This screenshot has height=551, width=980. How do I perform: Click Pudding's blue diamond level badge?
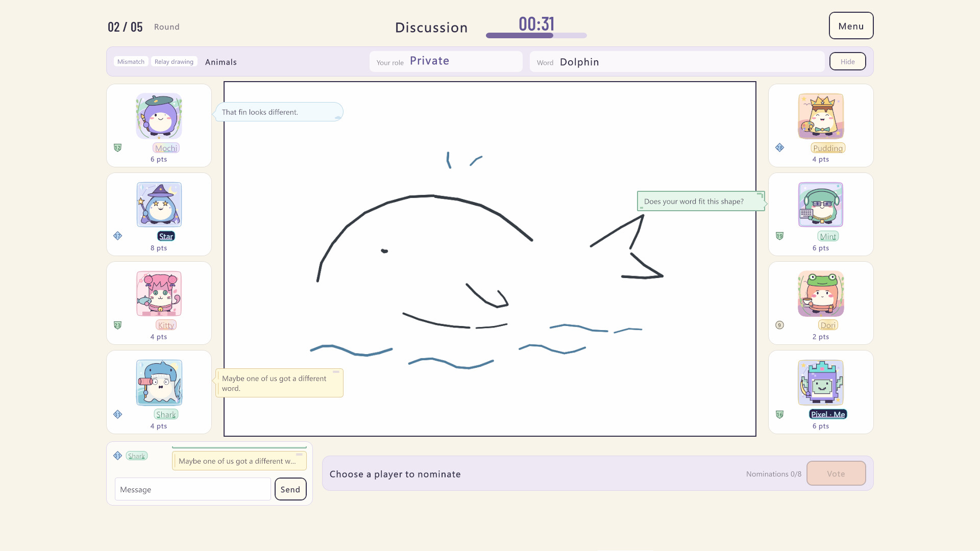click(779, 147)
